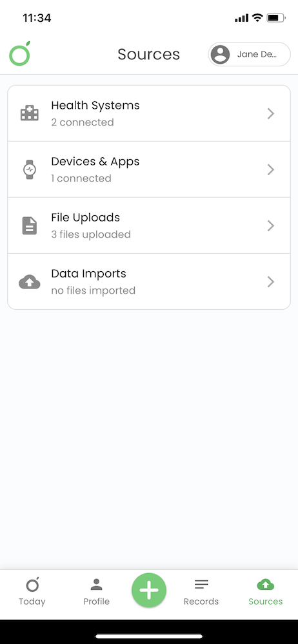Viewport: 298px width, 644px height.
Task: Tap the Devices & Apps watch icon
Action: pos(30,169)
